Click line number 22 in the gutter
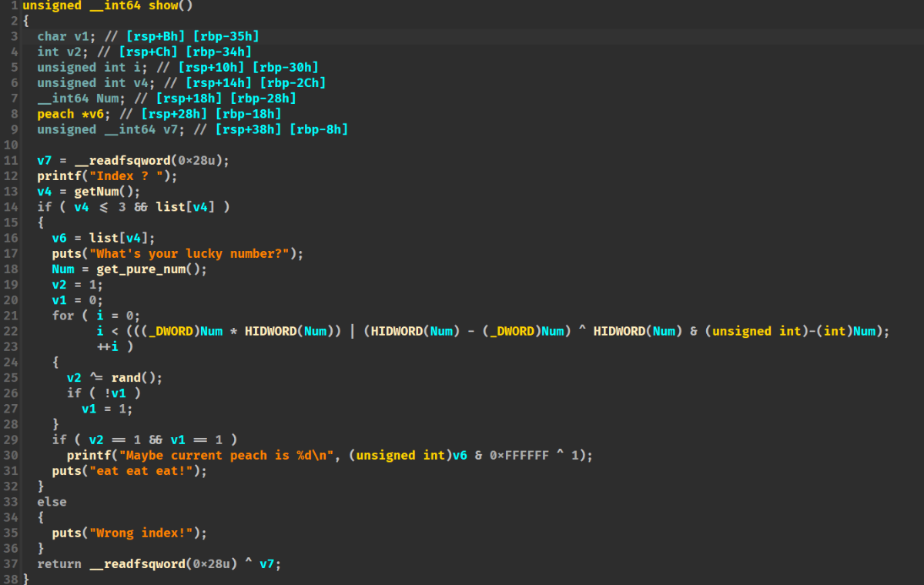 click(x=15, y=331)
